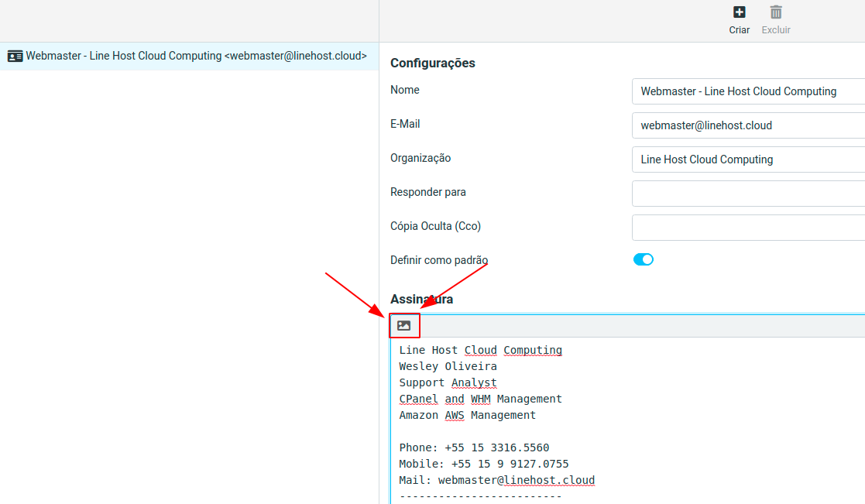Toggle the Definir como padrão switch
865x504 pixels.
click(644, 260)
